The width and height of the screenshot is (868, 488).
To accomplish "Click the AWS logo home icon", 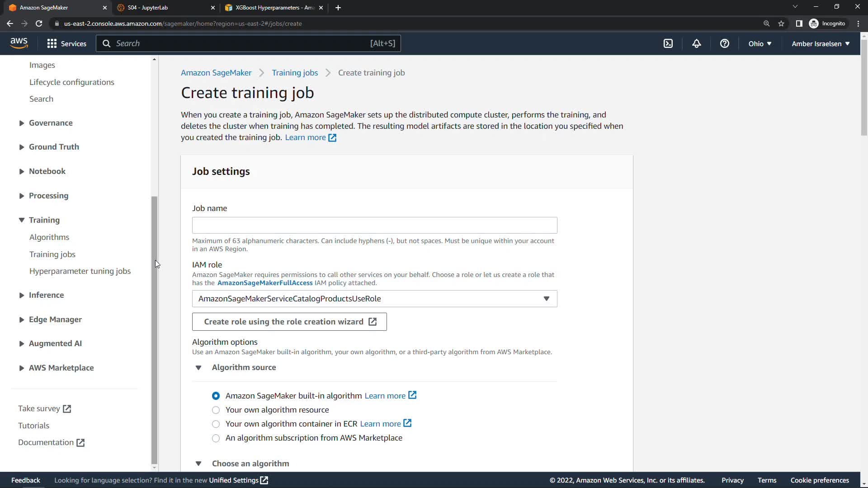I will (19, 43).
